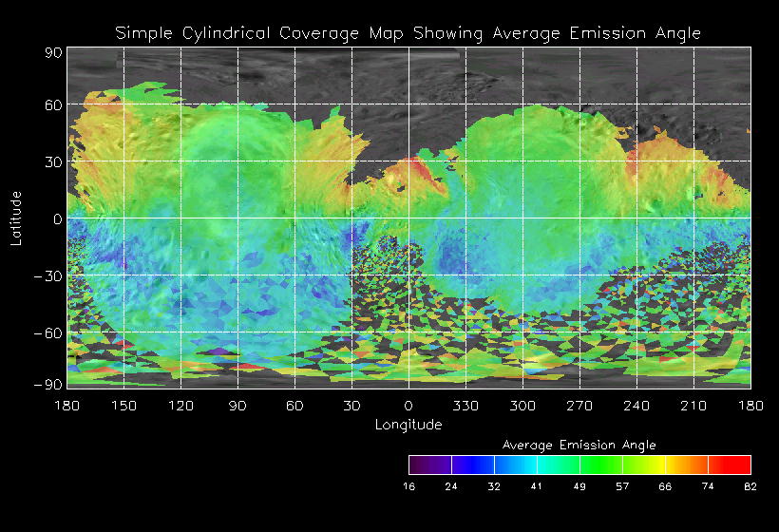Click longitude tick label '240'

[636, 406]
